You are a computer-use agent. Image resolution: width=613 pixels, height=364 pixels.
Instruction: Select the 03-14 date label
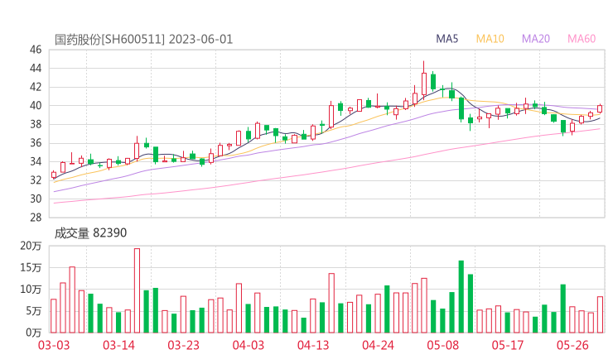click(118, 345)
